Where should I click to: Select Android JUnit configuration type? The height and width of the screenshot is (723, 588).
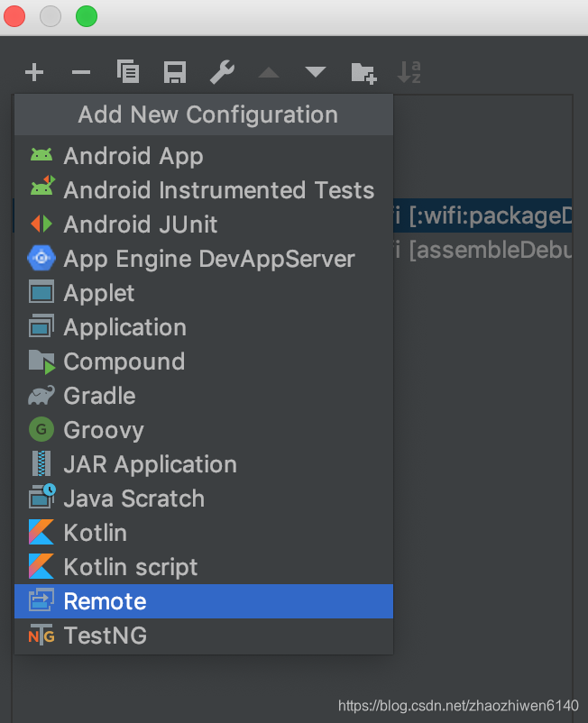141,224
